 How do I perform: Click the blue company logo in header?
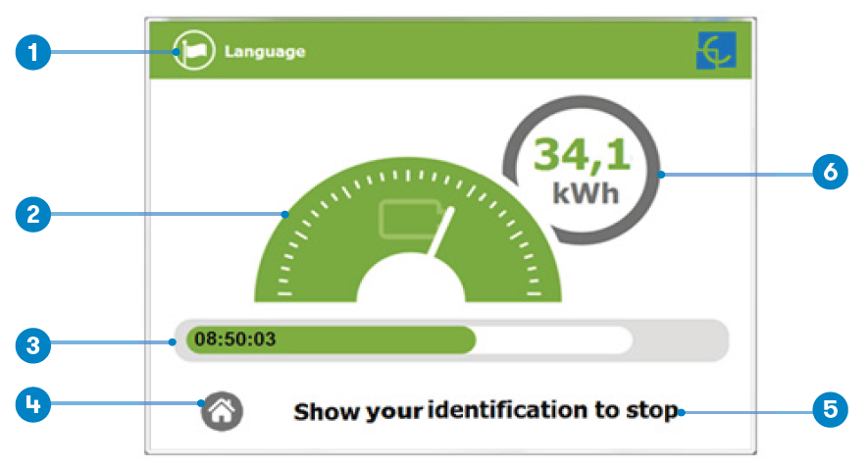(x=715, y=50)
